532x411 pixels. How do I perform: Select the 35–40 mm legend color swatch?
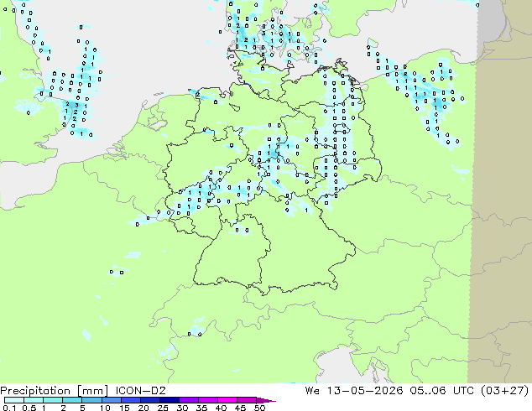click(x=207, y=400)
